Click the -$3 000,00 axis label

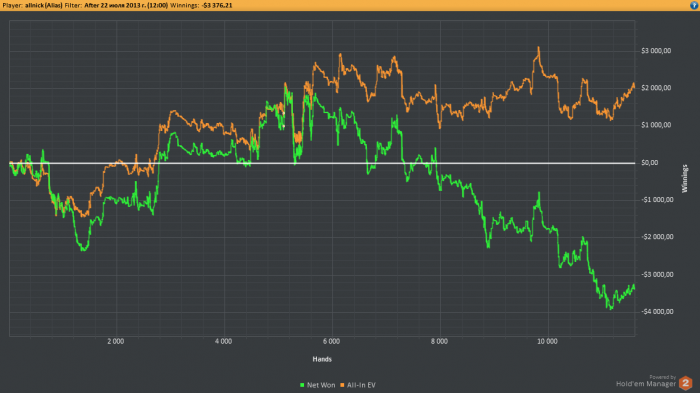pos(657,274)
